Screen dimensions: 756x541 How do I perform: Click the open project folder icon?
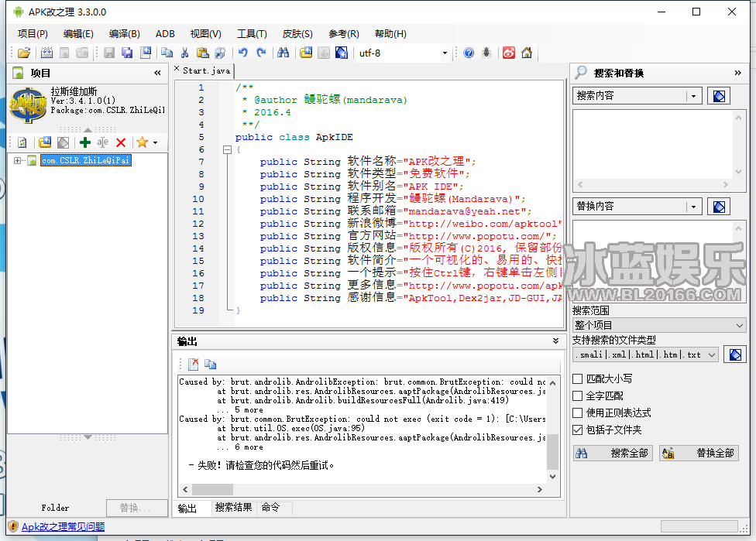point(23,53)
